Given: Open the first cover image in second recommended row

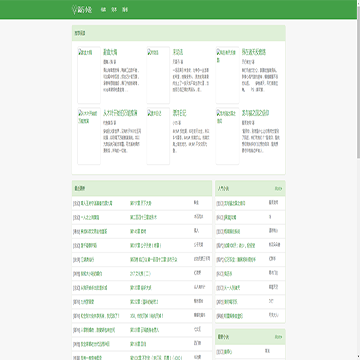Looking at the screenshot, I should tap(89, 136).
